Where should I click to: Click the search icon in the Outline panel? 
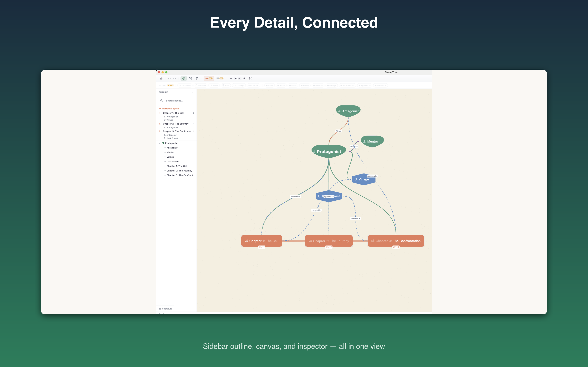point(162,101)
